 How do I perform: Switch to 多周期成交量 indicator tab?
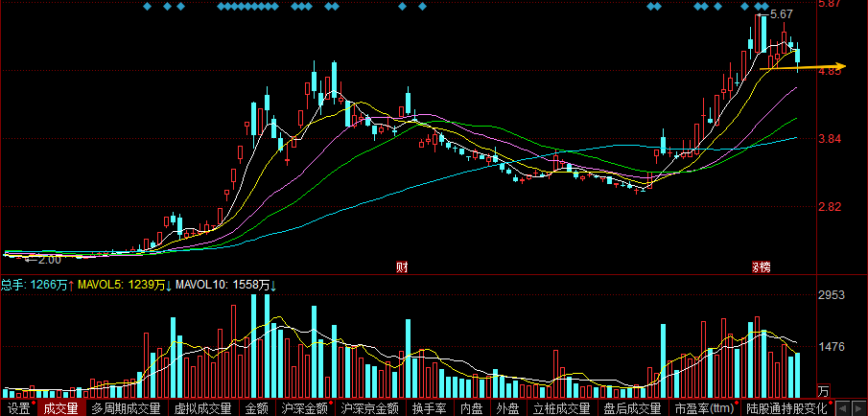pyautogui.click(x=127, y=408)
